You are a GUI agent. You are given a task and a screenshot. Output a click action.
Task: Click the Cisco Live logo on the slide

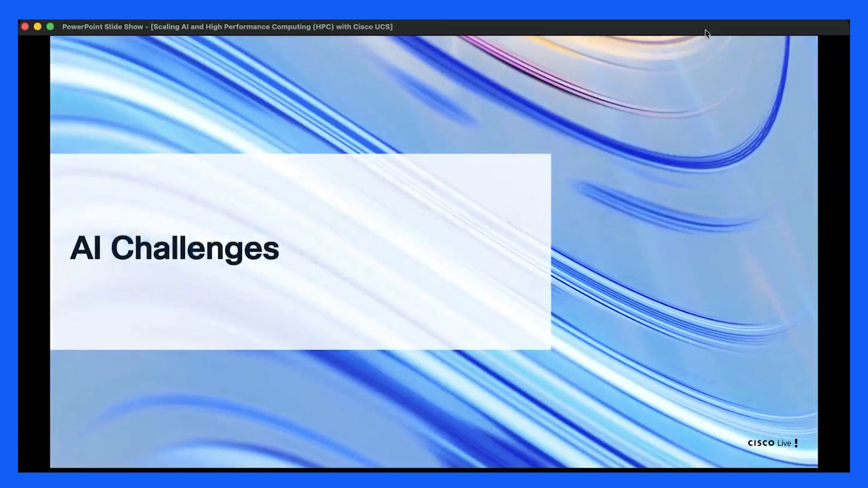(773, 443)
